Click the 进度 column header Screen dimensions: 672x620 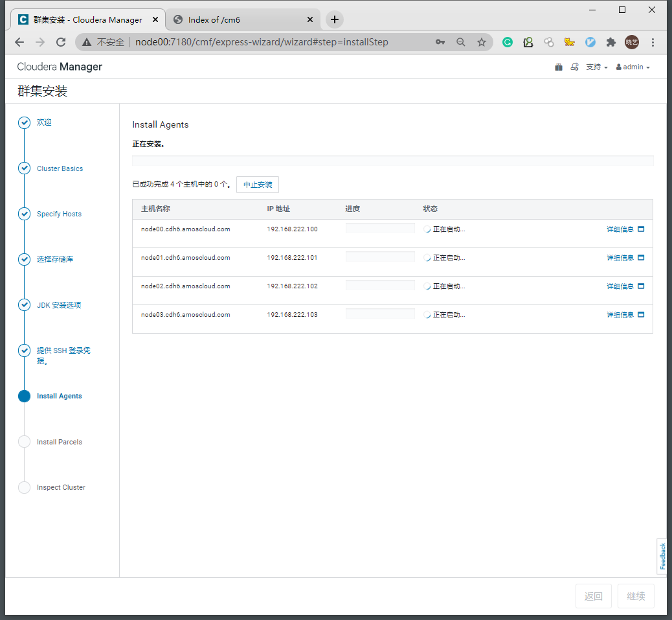(x=353, y=209)
